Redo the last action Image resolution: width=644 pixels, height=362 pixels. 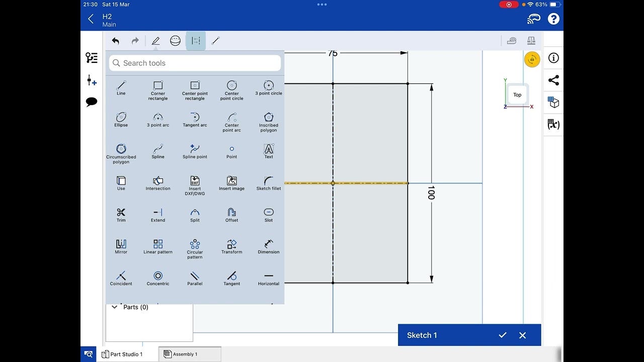[x=135, y=41]
